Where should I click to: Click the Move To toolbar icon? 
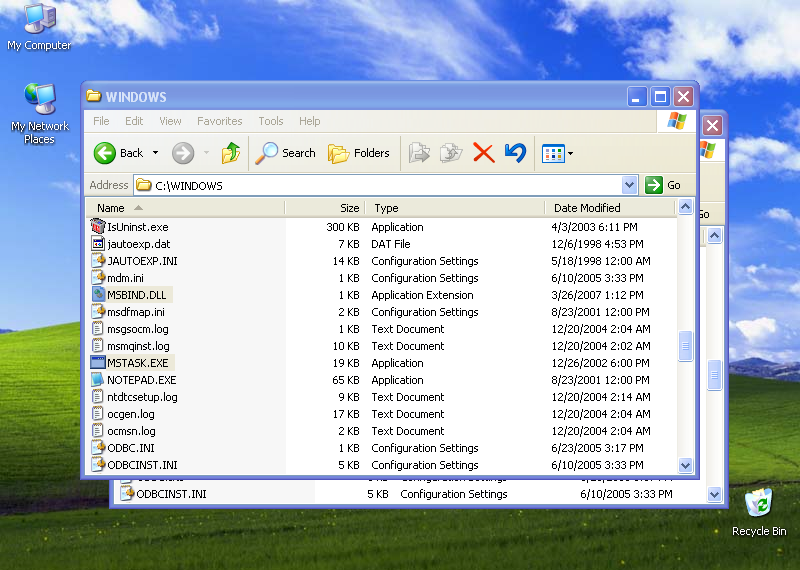tap(419, 153)
